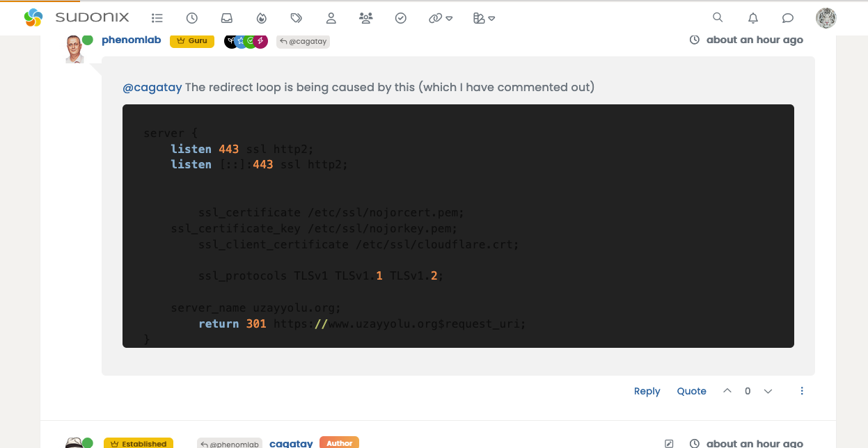The image size is (868, 448).
Task: Open popular topics flame icon
Action: pyautogui.click(x=262, y=19)
